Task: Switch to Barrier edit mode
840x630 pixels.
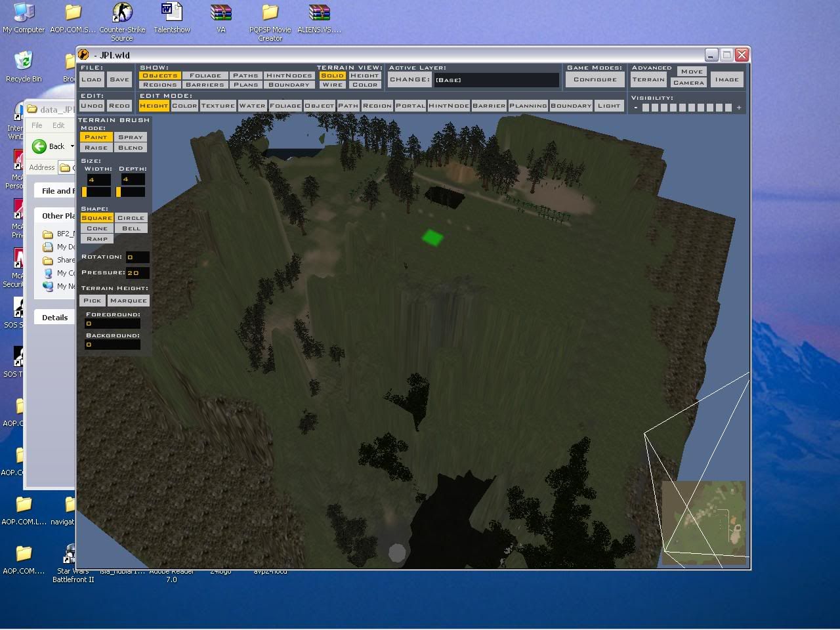Action: point(490,106)
